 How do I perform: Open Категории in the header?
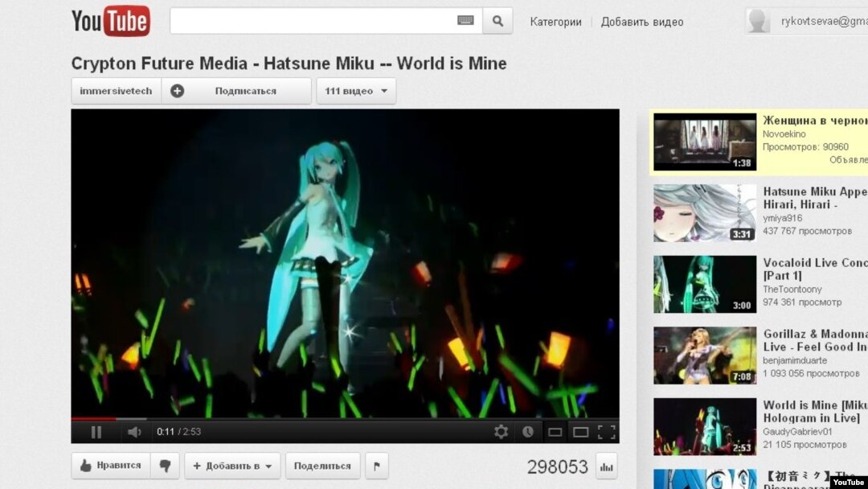556,22
